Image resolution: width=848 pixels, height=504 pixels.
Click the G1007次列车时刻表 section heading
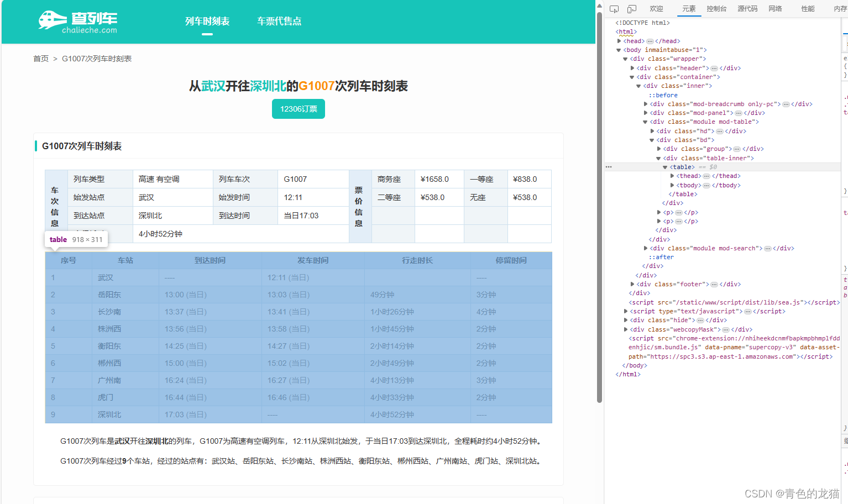(82, 146)
